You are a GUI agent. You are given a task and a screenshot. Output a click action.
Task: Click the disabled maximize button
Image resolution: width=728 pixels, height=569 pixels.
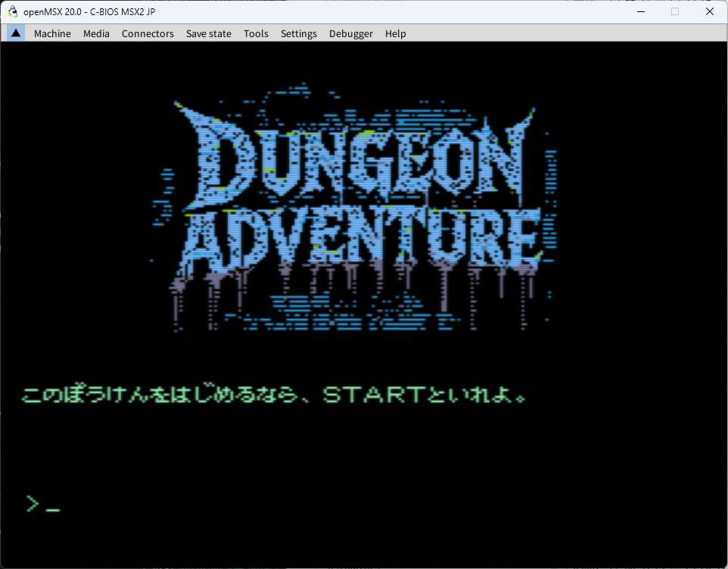[x=675, y=11]
